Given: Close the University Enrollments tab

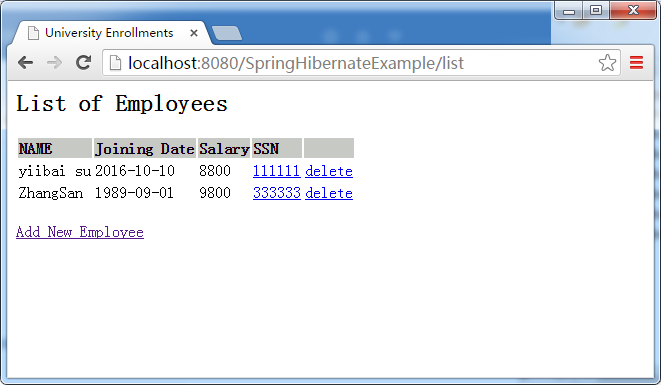Looking at the screenshot, I should (194, 33).
